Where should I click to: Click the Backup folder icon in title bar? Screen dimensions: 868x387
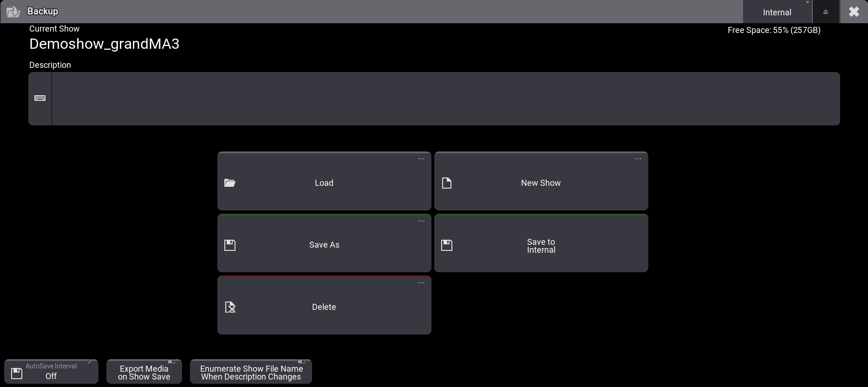(13, 12)
